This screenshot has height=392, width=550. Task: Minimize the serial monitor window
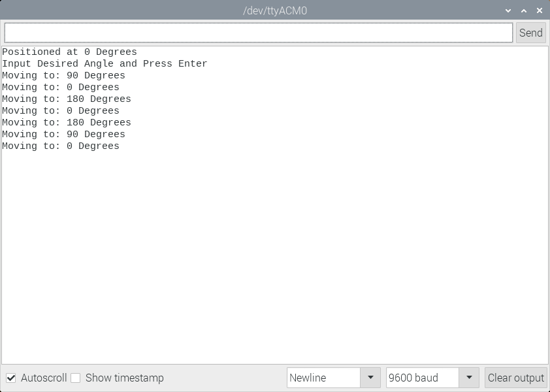click(x=508, y=11)
